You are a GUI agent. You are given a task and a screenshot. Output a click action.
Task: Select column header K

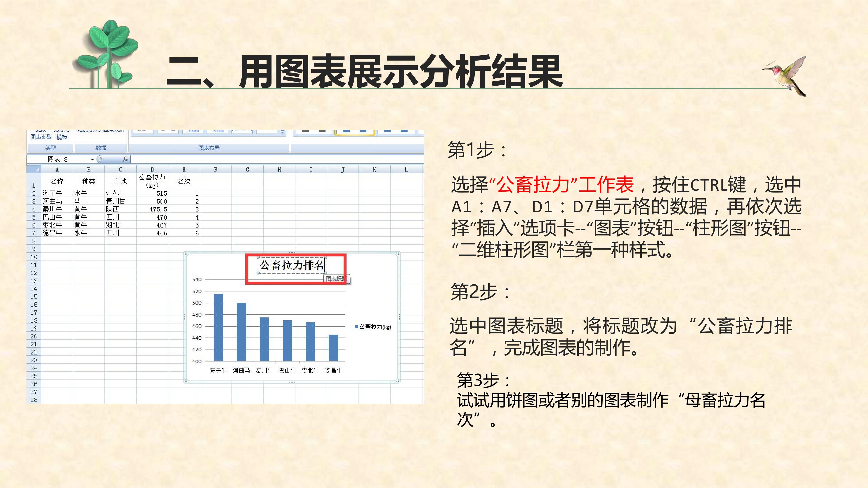pos(374,169)
